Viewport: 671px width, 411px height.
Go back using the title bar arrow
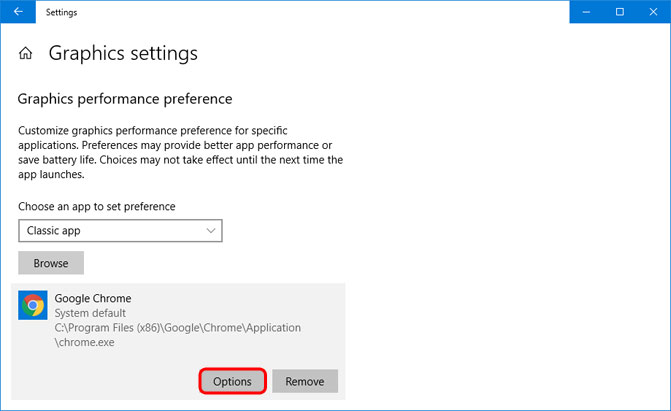(x=18, y=12)
